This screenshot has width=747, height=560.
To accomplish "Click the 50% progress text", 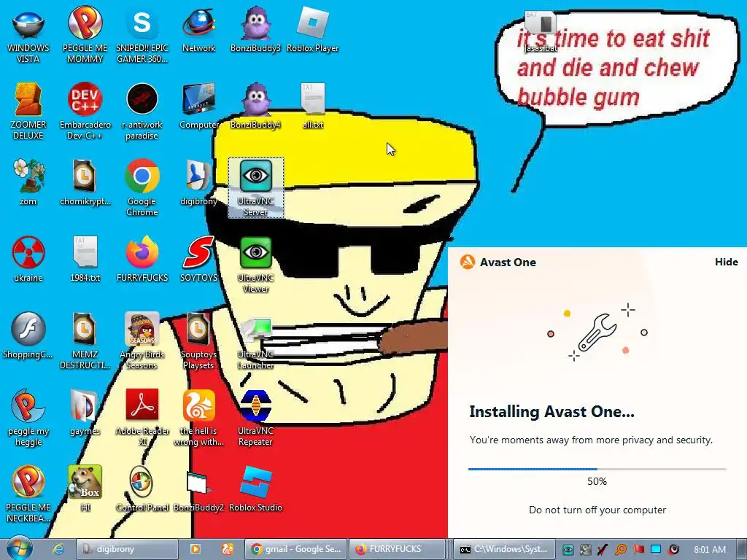I will 597,481.
